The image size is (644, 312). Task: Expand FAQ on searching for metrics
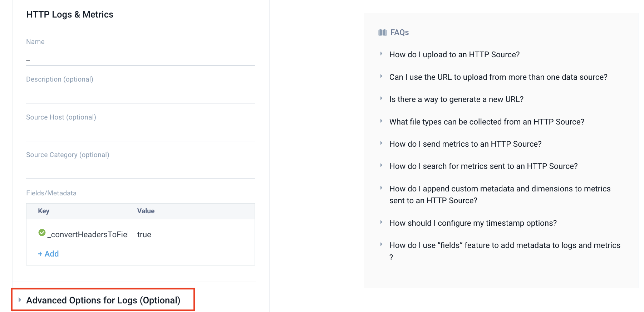click(x=483, y=166)
